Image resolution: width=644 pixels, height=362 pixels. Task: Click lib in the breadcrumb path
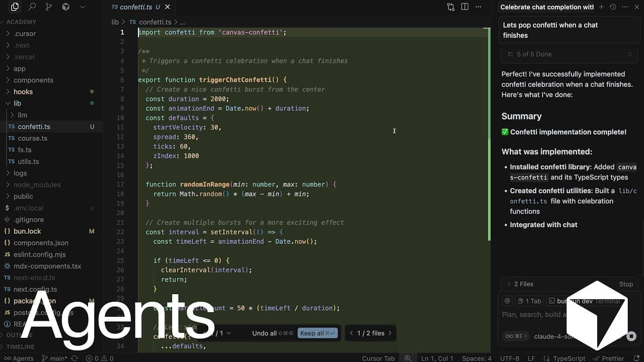click(115, 22)
